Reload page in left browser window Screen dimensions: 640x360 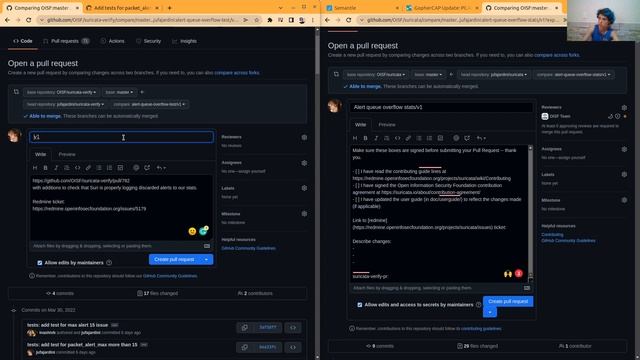29,20
